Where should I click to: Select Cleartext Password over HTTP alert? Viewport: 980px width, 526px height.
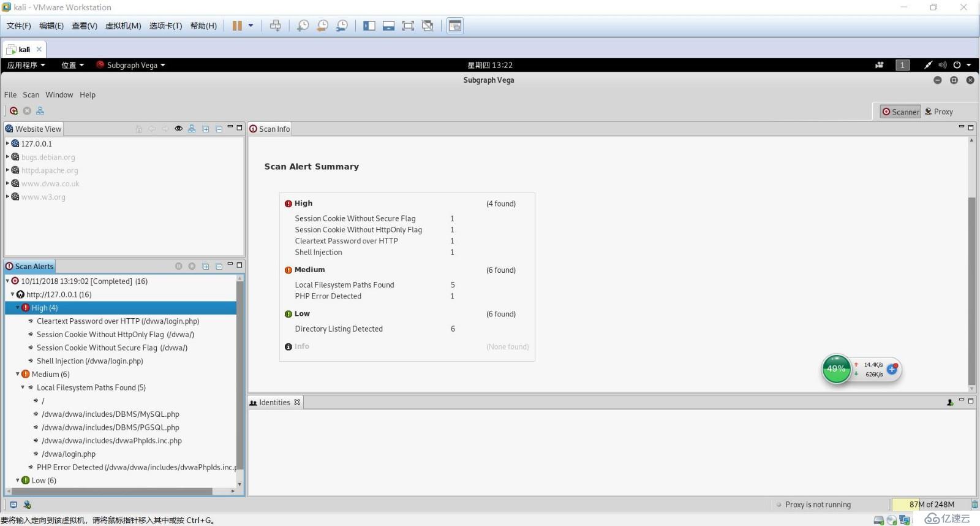118,321
